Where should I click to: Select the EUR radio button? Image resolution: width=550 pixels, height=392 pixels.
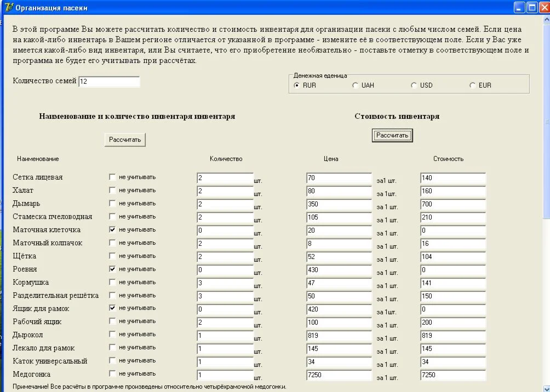coord(473,85)
